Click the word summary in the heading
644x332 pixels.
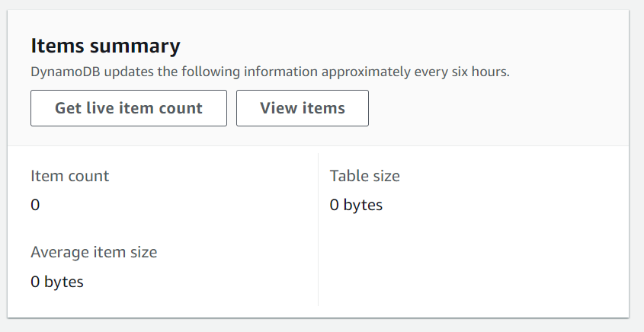135,46
